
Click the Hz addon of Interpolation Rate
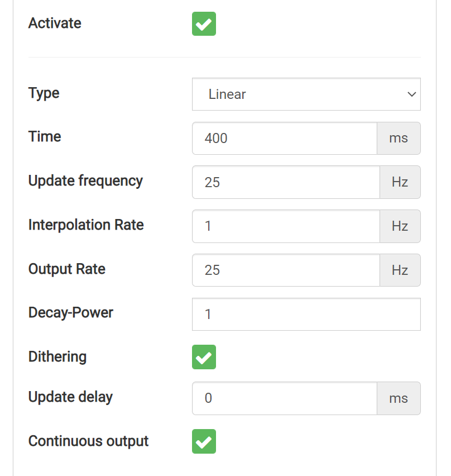(400, 226)
